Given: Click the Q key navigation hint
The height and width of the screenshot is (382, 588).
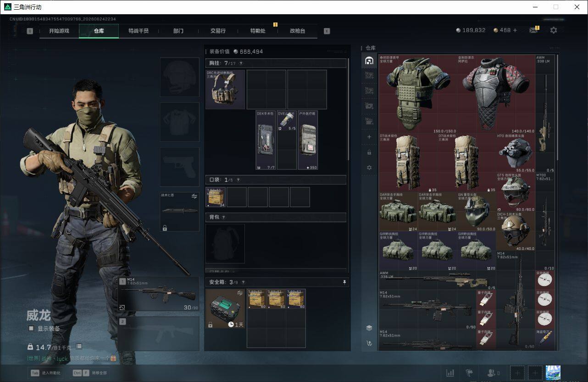Looking at the screenshot, I should pos(30,31).
